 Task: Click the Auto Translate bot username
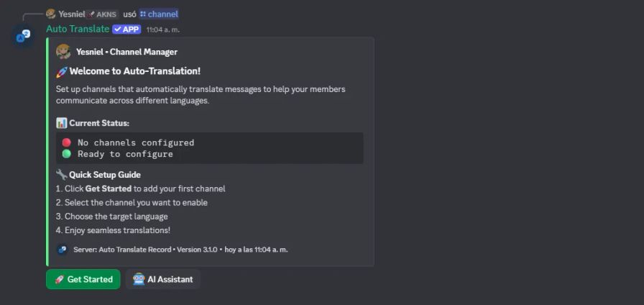(x=78, y=29)
